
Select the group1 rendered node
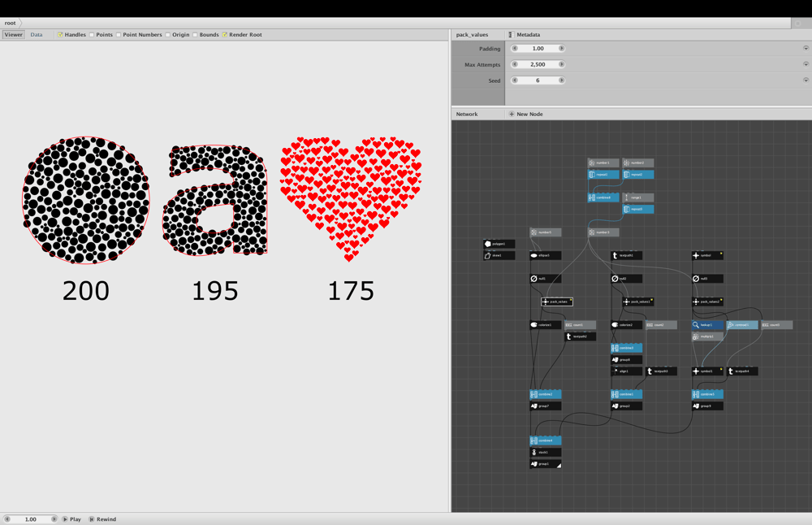pyautogui.click(x=546, y=464)
